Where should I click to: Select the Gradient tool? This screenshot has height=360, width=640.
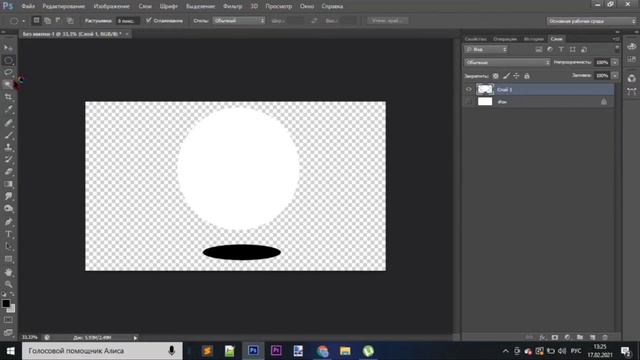click(8, 184)
